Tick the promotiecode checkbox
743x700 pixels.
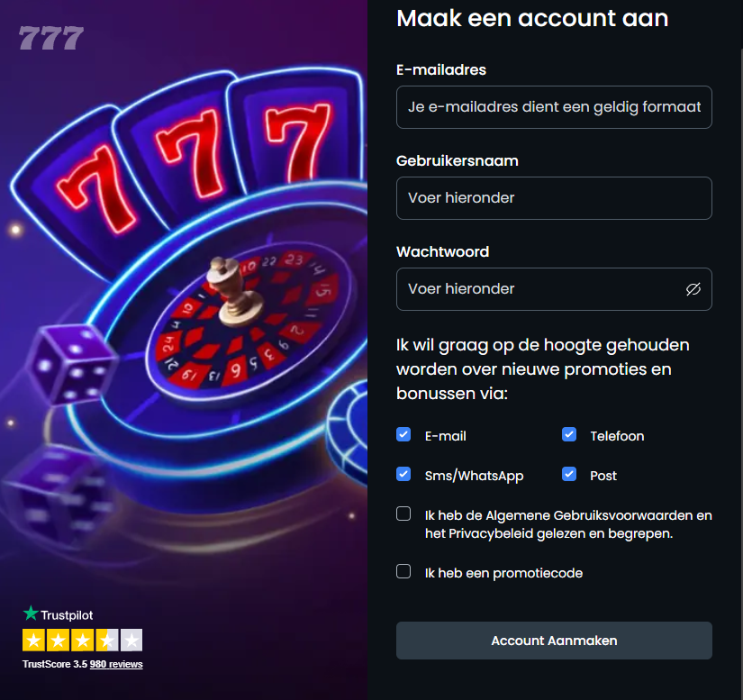pos(403,571)
